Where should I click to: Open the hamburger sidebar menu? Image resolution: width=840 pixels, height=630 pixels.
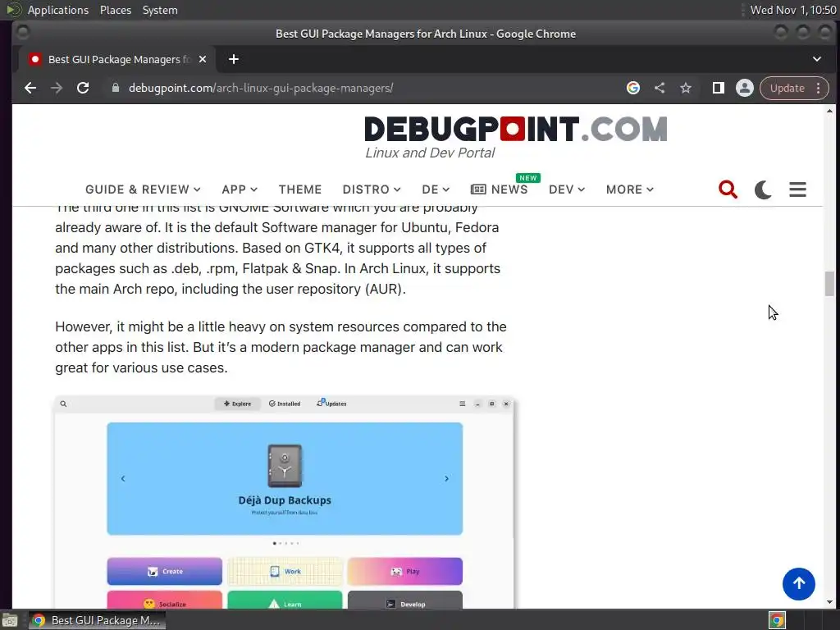(797, 189)
